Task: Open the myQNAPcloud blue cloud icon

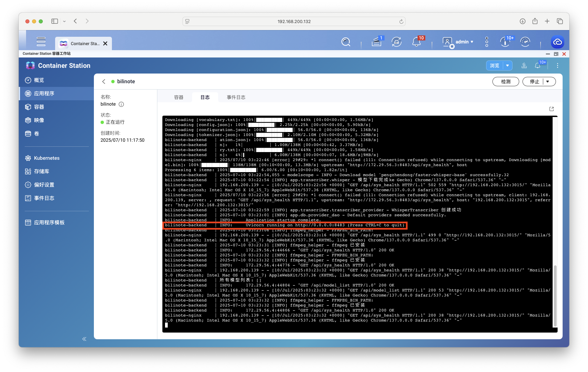Action: (557, 42)
